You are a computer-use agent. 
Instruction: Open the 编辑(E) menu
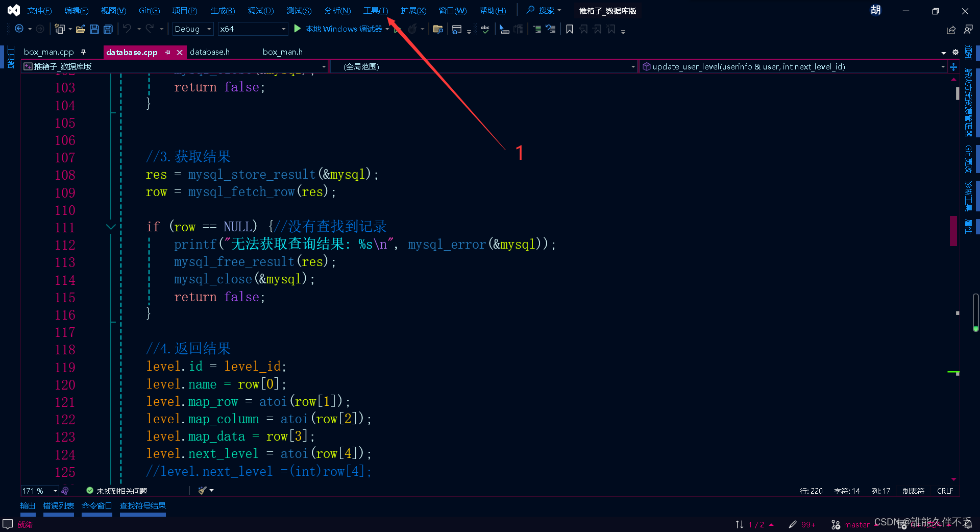click(77, 10)
